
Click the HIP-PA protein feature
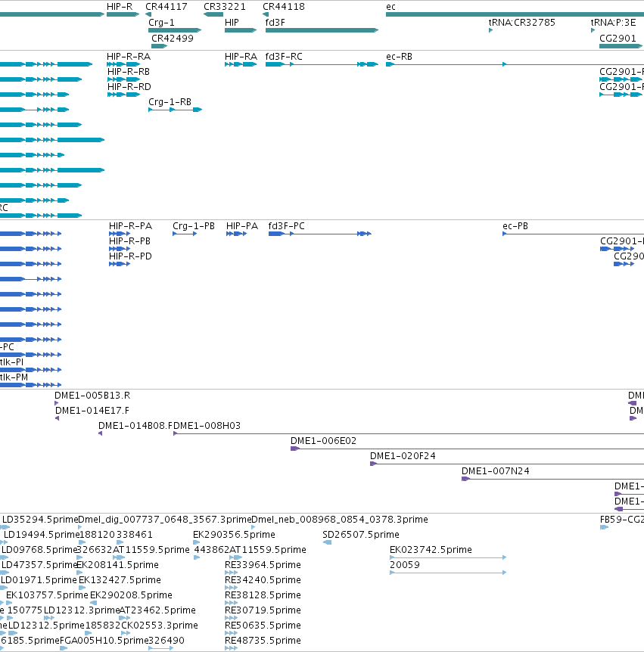[x=236, y=234]
